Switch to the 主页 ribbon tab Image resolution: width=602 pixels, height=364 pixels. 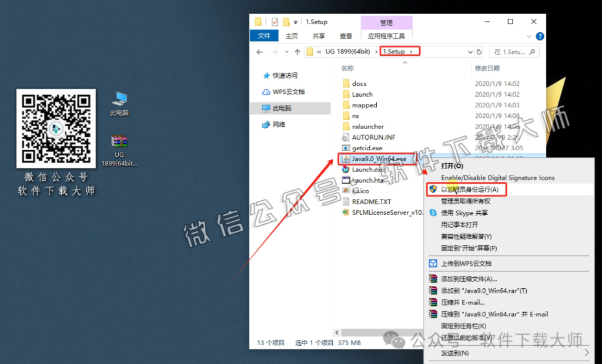pos(292,36)
